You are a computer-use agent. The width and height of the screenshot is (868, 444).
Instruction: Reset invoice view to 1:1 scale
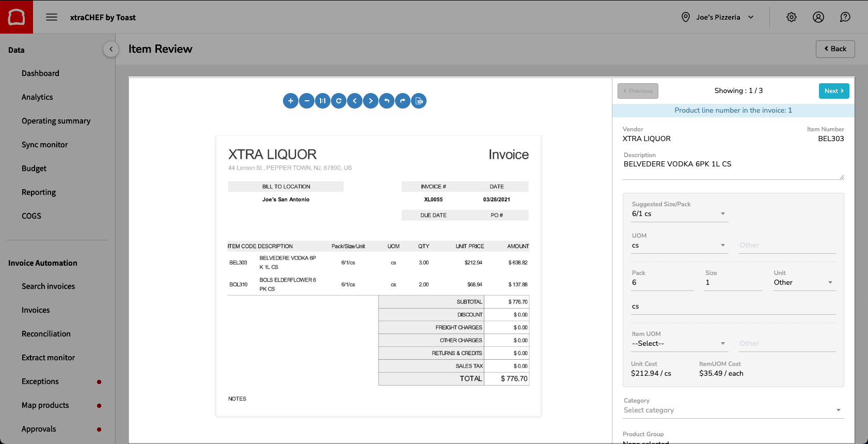[x=323, y=101]
